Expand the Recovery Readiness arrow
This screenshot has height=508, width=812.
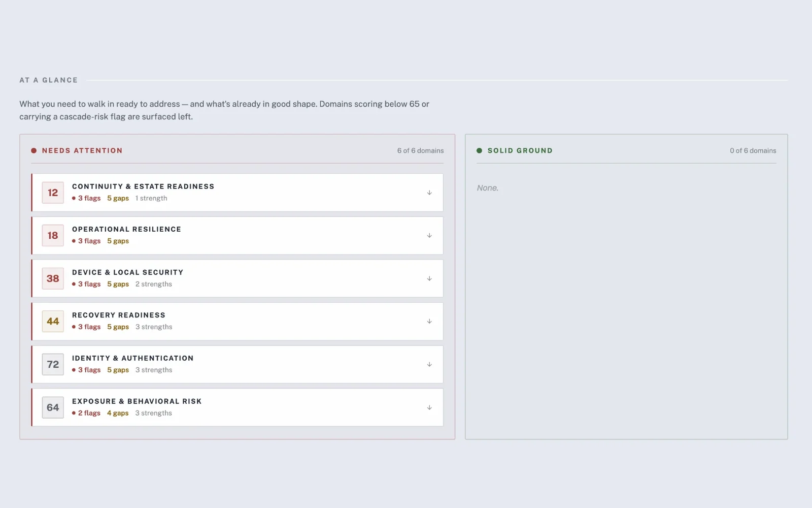click(429, 322)
